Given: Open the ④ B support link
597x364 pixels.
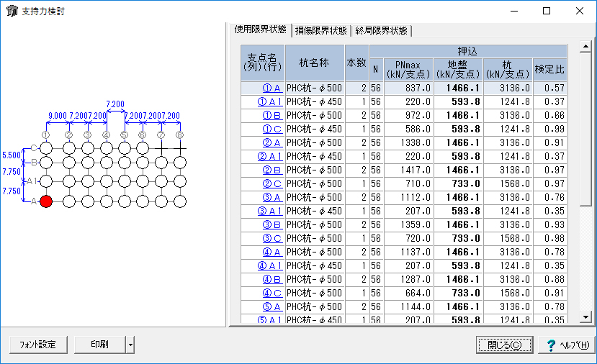Looking at the screenshot, I should 272,280.
